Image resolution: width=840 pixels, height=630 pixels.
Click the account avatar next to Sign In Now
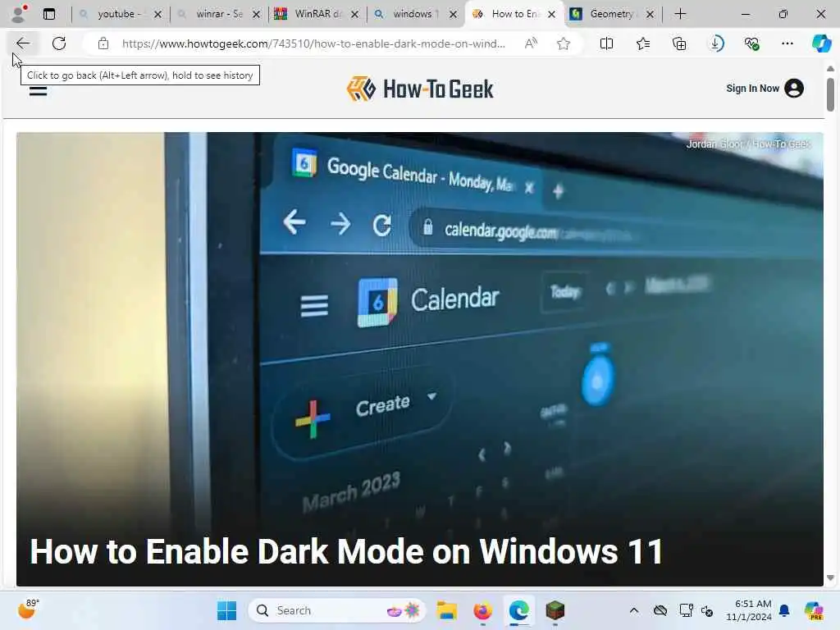tap(794, 89)
